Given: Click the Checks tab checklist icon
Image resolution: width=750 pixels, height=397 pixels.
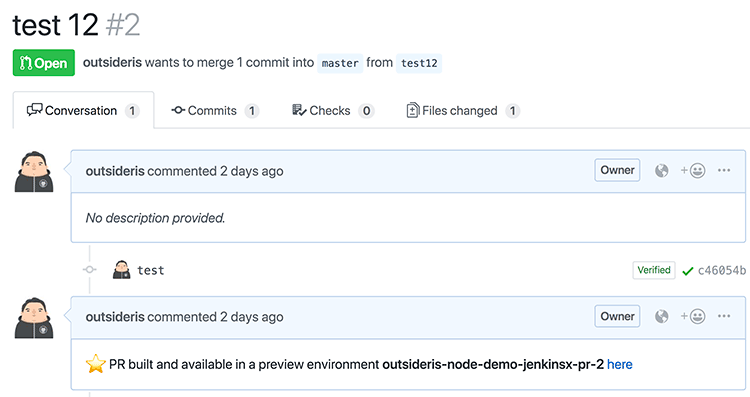Looking at the screenshot, I should click(x=299, y=110).
